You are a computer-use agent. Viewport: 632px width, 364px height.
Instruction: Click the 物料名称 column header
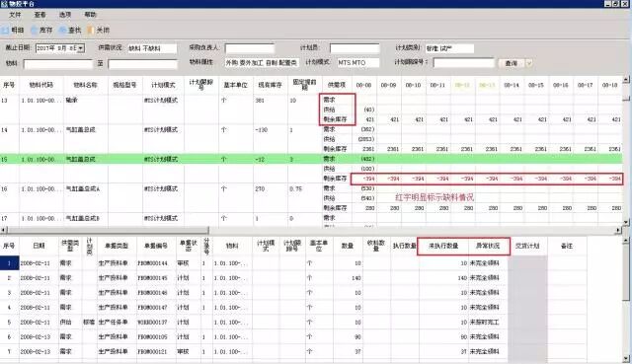[x=86, y=85]
